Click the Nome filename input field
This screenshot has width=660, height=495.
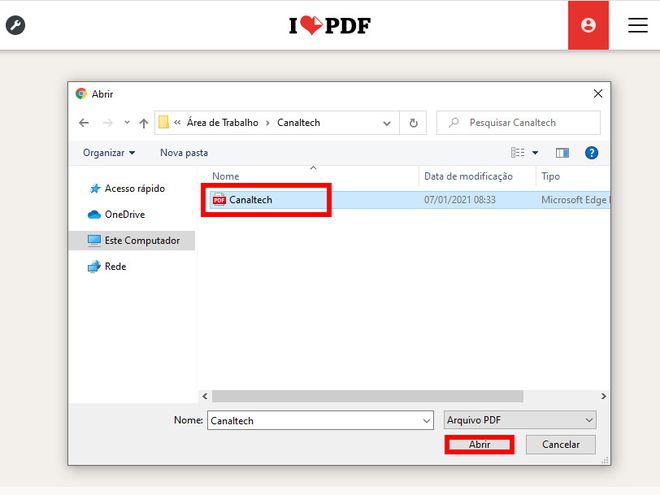point(320,420)
